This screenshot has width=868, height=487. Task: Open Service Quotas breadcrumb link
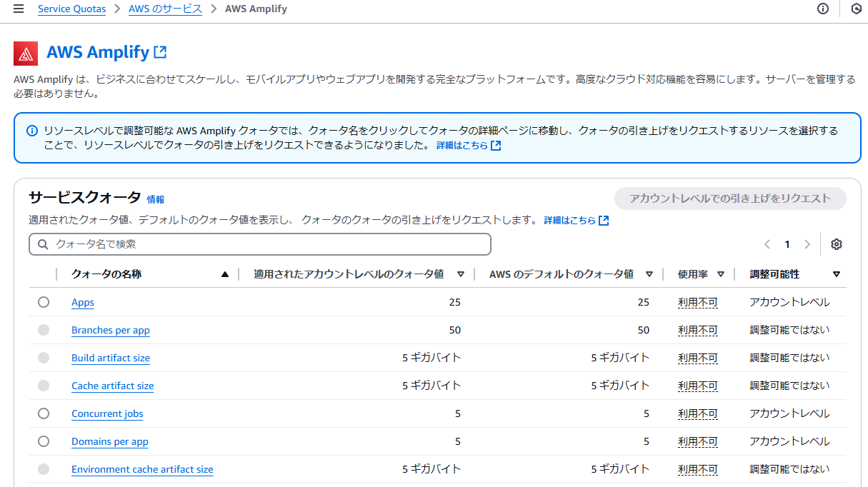(x=71, y=9)
